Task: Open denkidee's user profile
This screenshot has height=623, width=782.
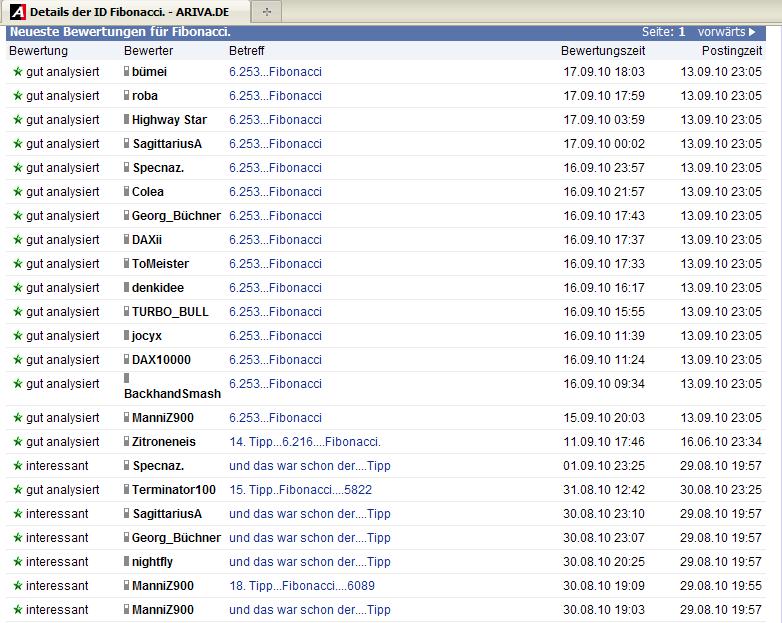Action: pyautogui.click(x=158, y=287)
